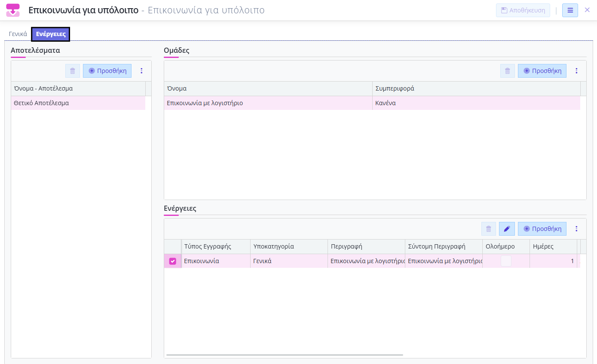Click the pink app logo icon
The width and height of the screenshot is (597, 364).
click(13, 10)
